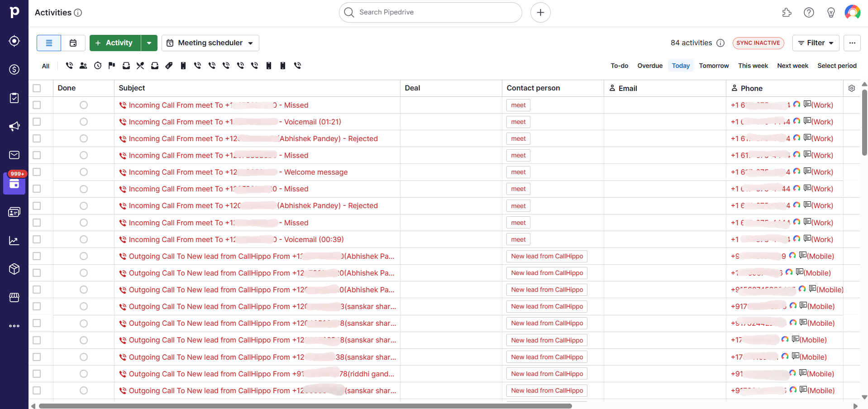Switch to list view

point(49,43)
